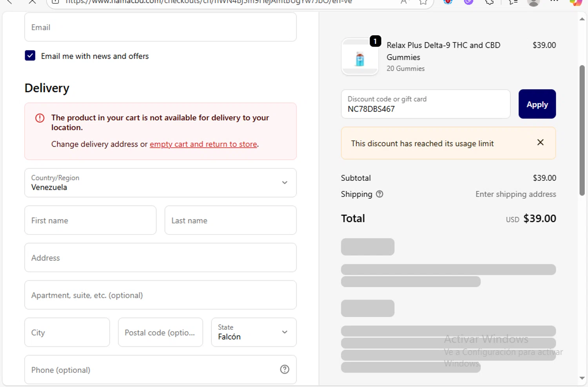Open the Country/Region dropdown
Screen dimensions: 588x387
160,183
